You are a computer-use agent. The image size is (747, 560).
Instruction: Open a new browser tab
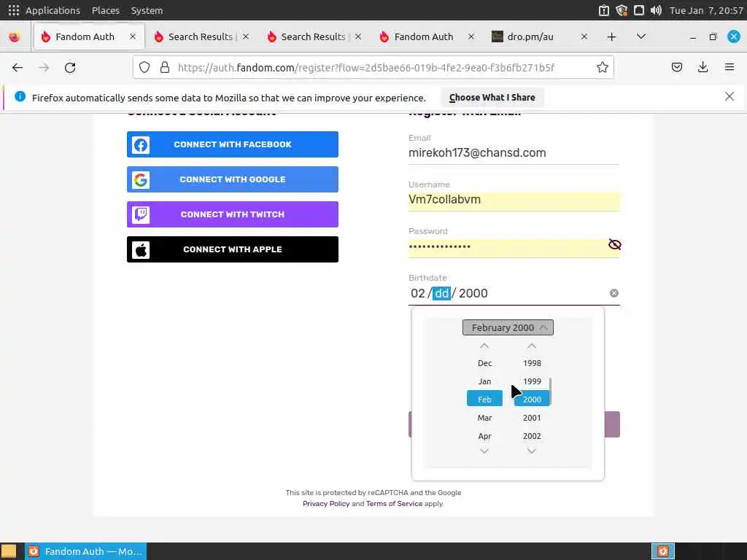pyautogui.click(x=612, y=36)
